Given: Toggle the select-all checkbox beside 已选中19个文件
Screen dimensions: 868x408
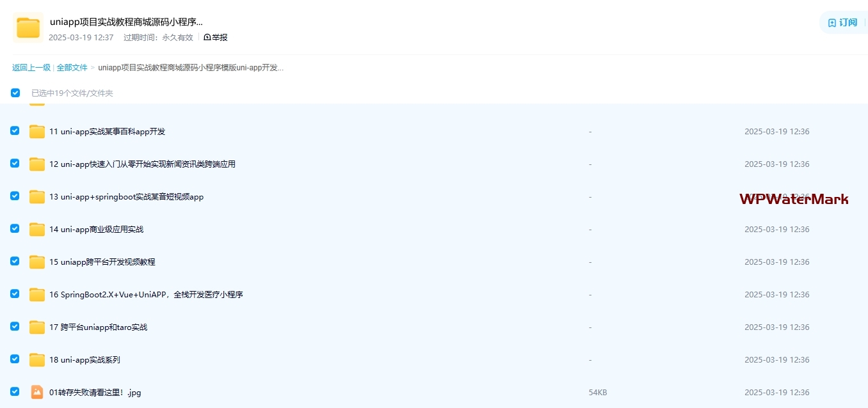Looking at the screenshot, I should pos(15,93).
